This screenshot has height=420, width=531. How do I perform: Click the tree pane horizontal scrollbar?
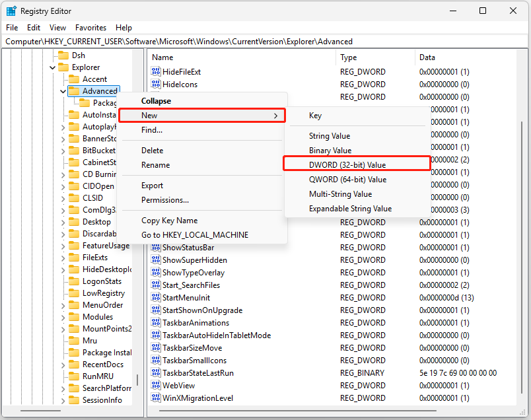pyautogui.click(x=41, y=411)
